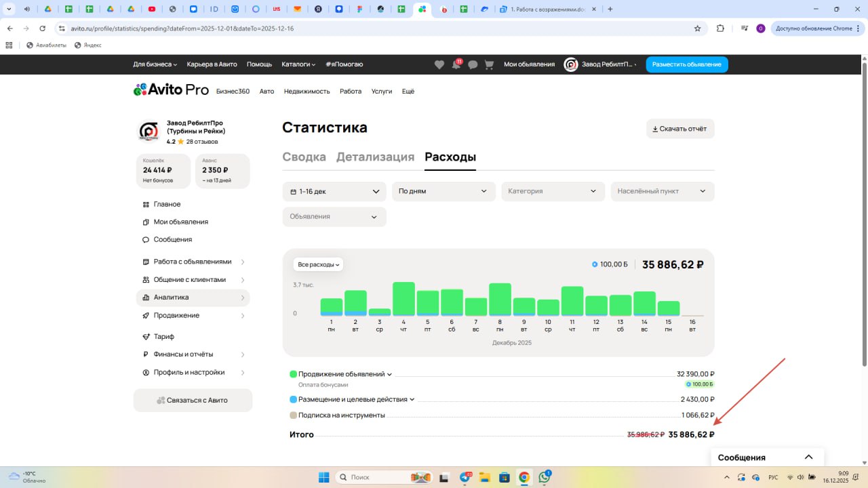Show hidden system tray icons
Image resolution: width=868 pixels, height=488 pixels.
[726, 477]
